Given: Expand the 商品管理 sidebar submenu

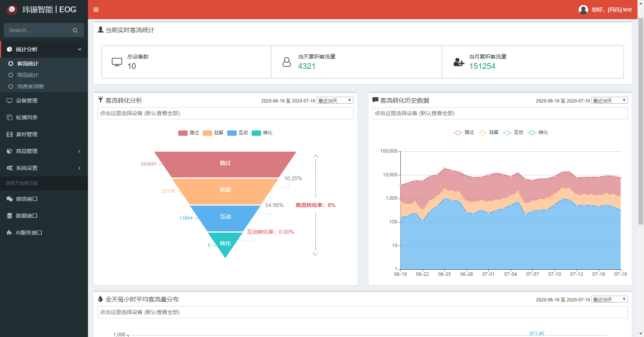Looking at the screenshot, I should 44,151.
